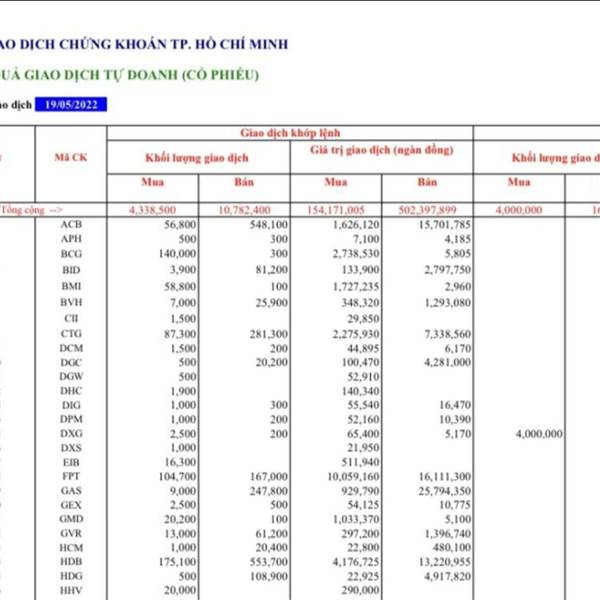Click the GMD ticker cell
Screen dimensions: 600x600
pos(71,519)
